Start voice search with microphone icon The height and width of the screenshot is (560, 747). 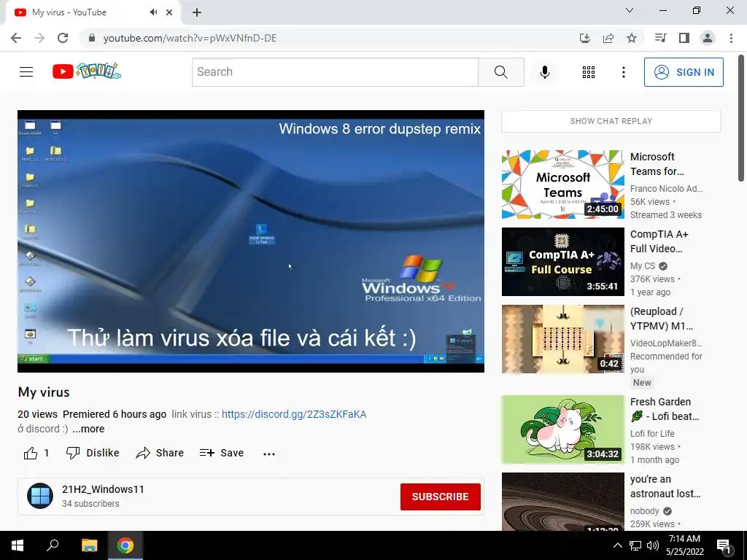point(544,72)
